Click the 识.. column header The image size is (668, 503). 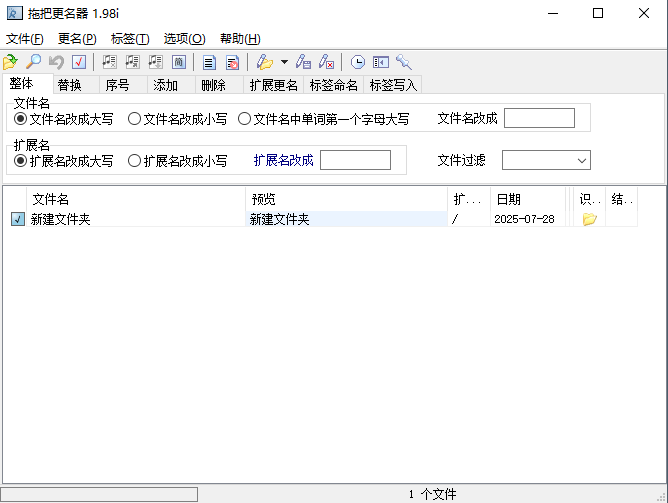pos(590,199)
